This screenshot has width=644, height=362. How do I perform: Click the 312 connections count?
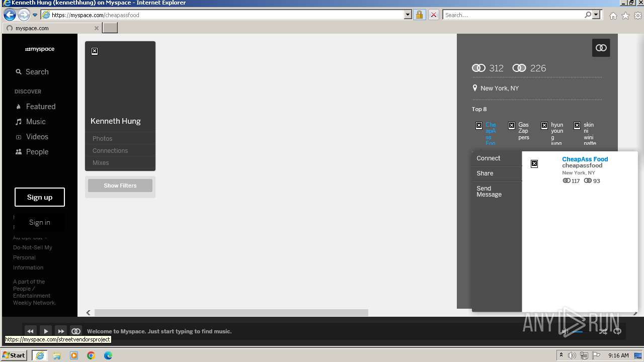[x=488, y=68]
